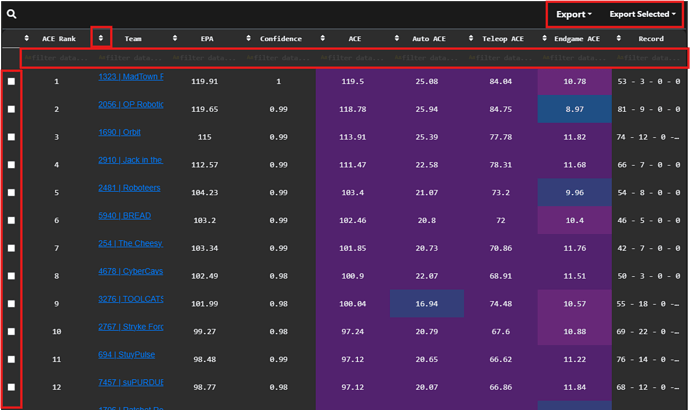690x410 pixels.
Task: Click the blue Endgame ACE cell 8.97
Action: pyautogui.click(x=575, y=109)
